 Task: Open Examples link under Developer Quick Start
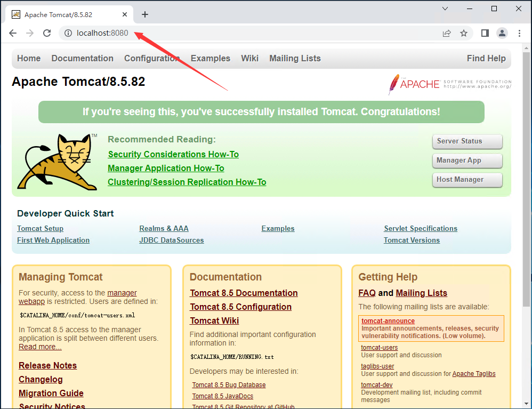click(x=278, y=228)
